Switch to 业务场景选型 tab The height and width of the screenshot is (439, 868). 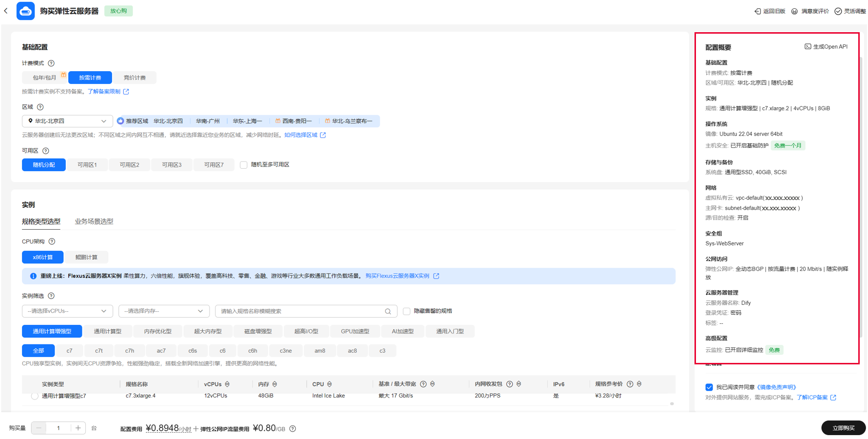[x=94, y=221]
